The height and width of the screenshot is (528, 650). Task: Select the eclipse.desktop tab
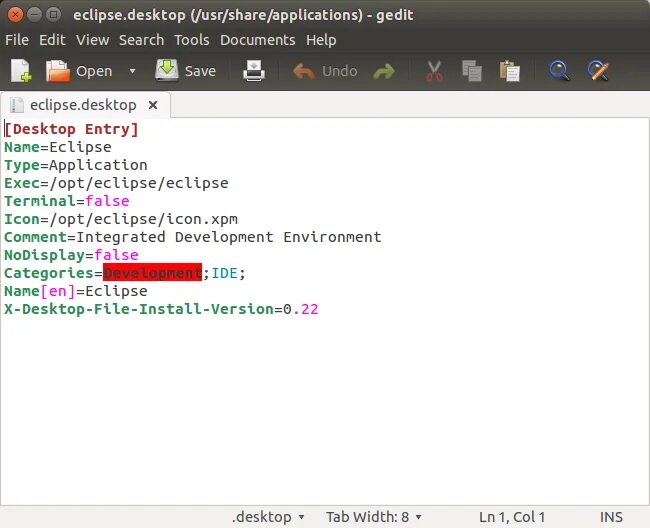pos(83,105)
